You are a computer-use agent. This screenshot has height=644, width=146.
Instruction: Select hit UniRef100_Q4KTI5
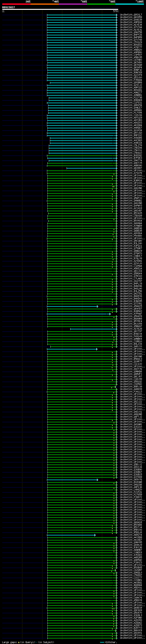click(x=131, y=163)
